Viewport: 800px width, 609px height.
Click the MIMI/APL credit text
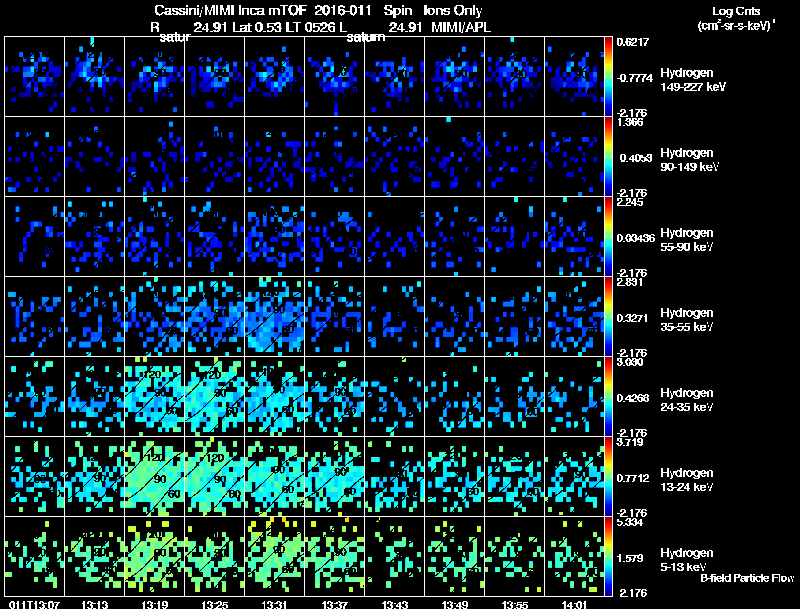pyautogui.click(x=461, y=27)
